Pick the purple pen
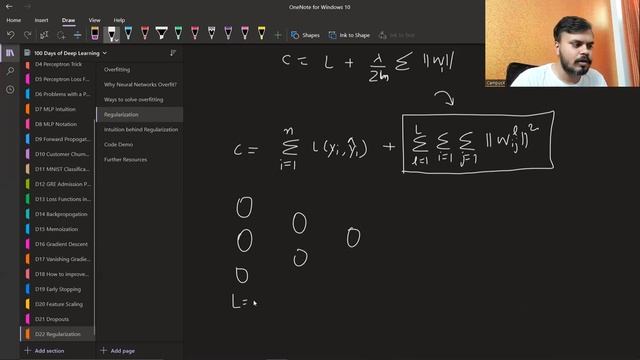The image size is (640, 360). point(228,33)
